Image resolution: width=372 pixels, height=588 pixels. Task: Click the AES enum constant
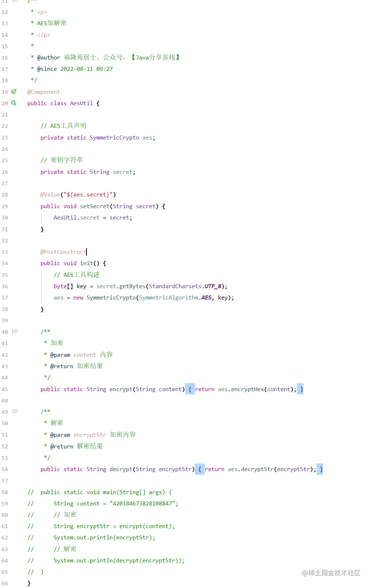click(x=206, y=298)
